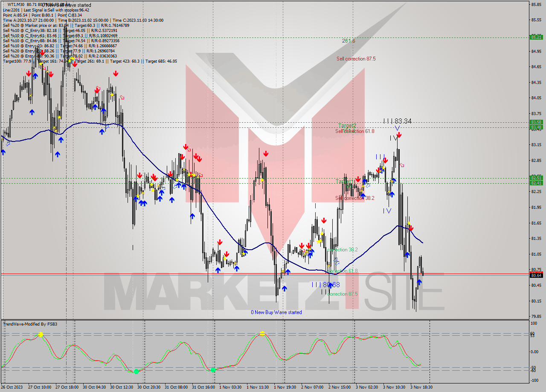Click the oscillator '-100' scale value

(x=534, y=380)
